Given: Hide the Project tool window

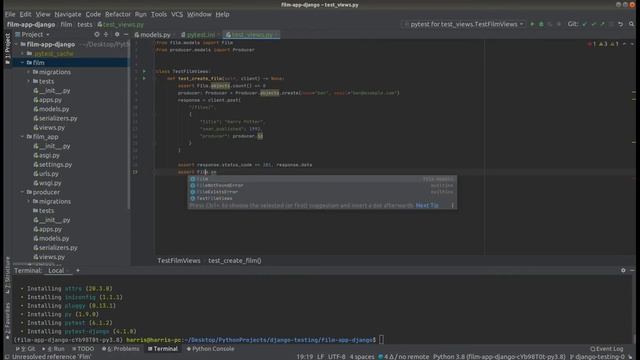Looking at the screenshot, I should pyautogui.click(x=126, y=35).
